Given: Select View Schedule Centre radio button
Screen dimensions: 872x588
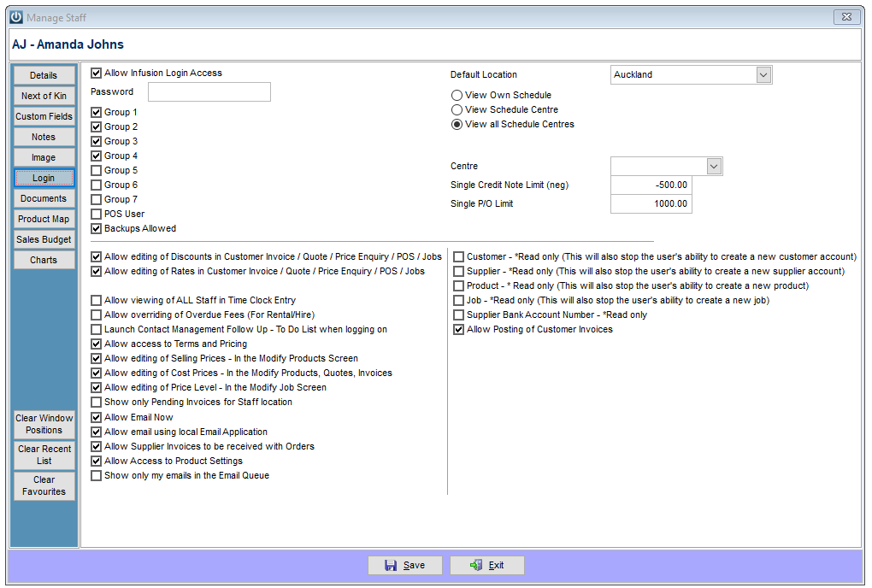Looking at the screenshot, I should pyautogui.click(x=457, y=110).
